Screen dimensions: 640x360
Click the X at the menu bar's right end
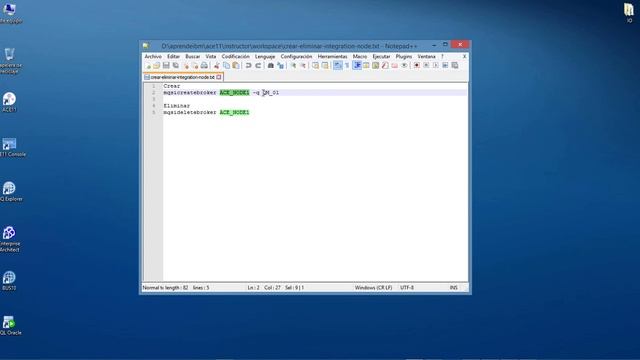[x=464, y=56]
